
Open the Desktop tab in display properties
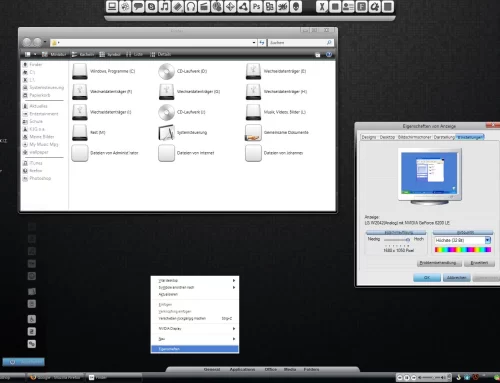point(387,137)
